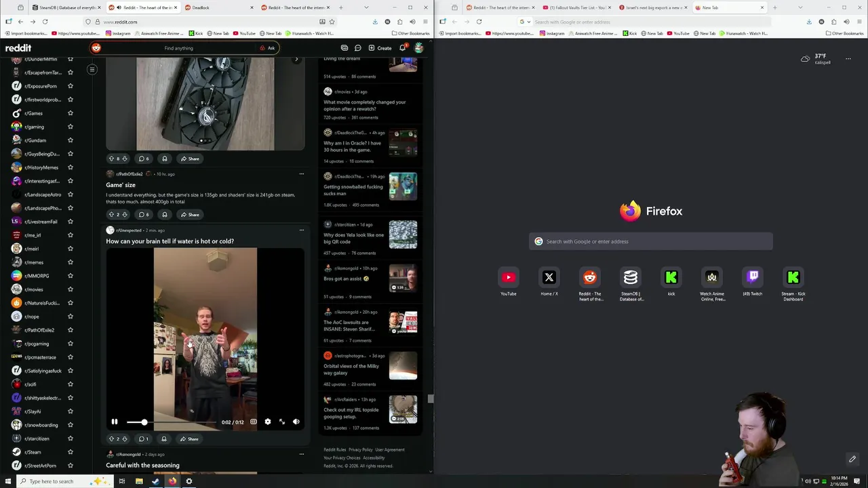Open comments on the Game' size post

(144, 215)
